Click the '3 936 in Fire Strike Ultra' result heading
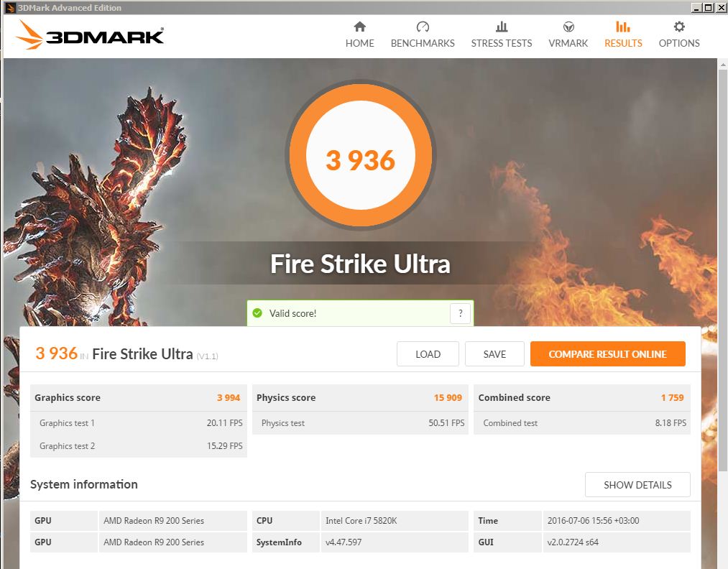 [x=114, y=353]
